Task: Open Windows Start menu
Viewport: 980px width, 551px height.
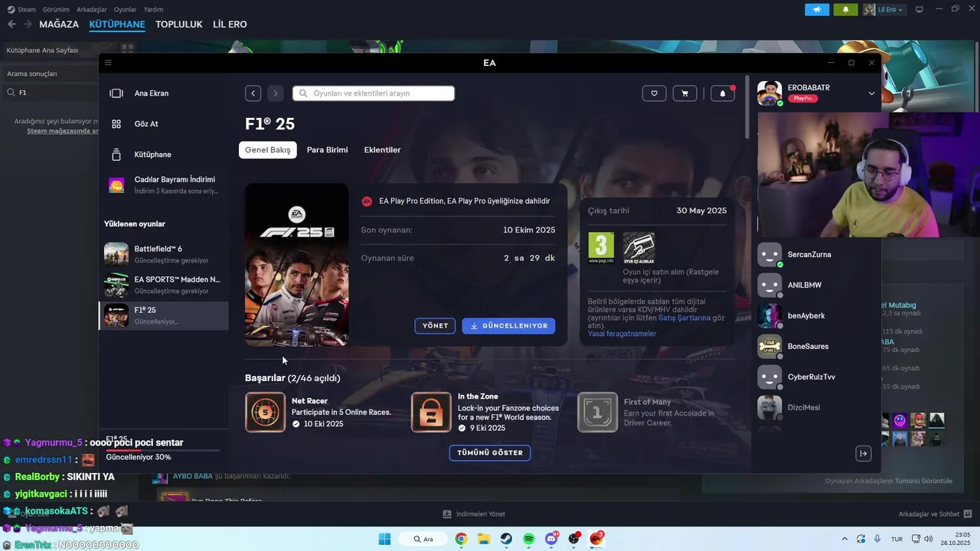Action: click(384, 539)
